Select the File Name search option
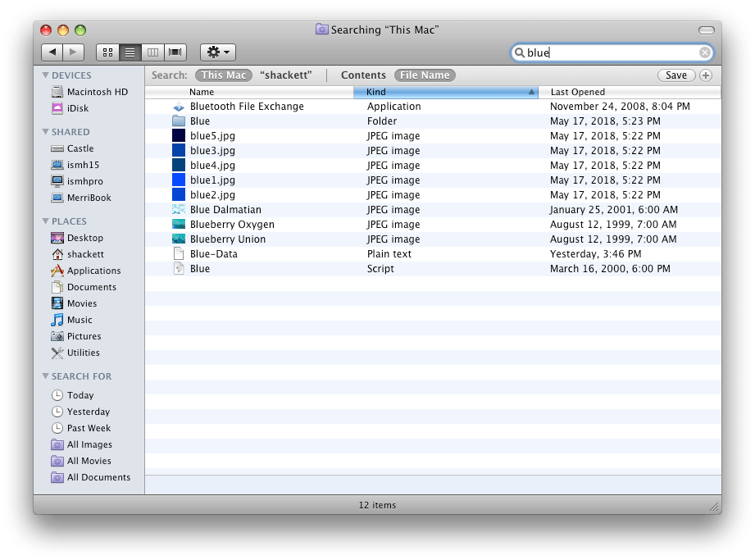 (425, 75)
